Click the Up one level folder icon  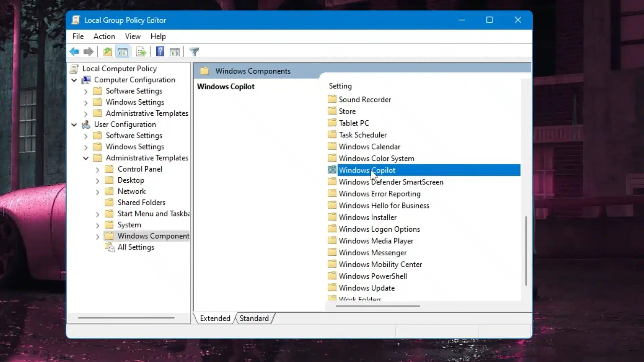coord(108,52)
